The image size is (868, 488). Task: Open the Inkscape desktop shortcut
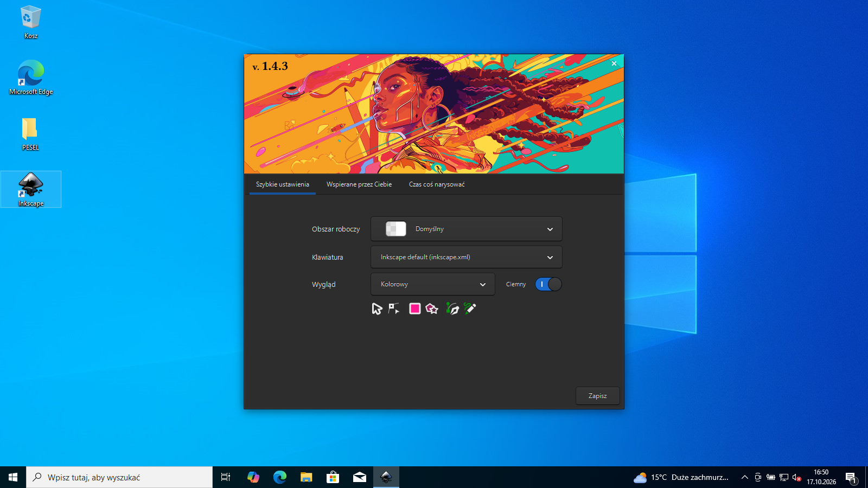(31, 189)
